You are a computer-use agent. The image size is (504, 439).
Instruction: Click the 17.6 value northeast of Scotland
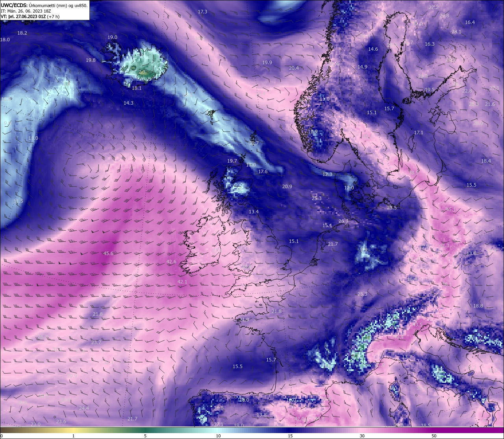click(263, 172)
